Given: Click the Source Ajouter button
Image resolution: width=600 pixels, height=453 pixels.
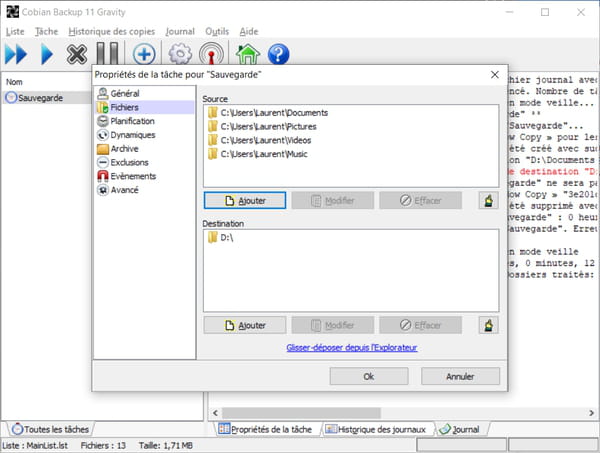Looking at the screenshot, I should pos(245,200).
